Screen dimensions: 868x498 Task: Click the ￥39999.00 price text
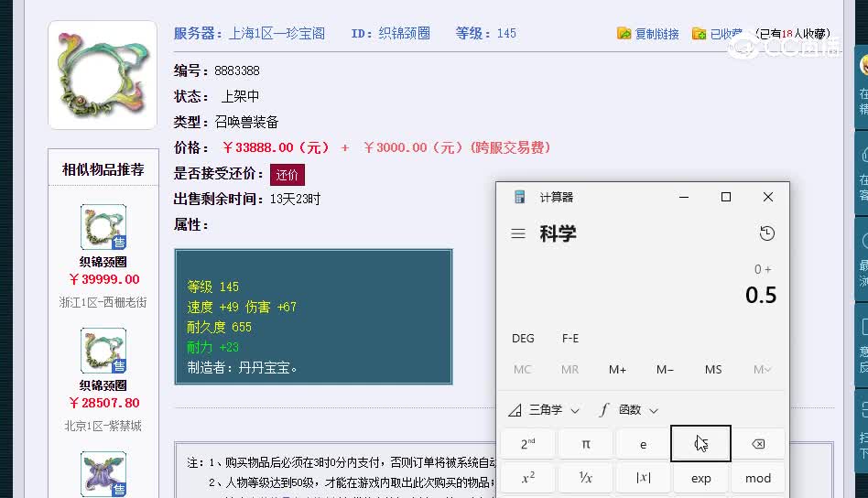(104, 279)
